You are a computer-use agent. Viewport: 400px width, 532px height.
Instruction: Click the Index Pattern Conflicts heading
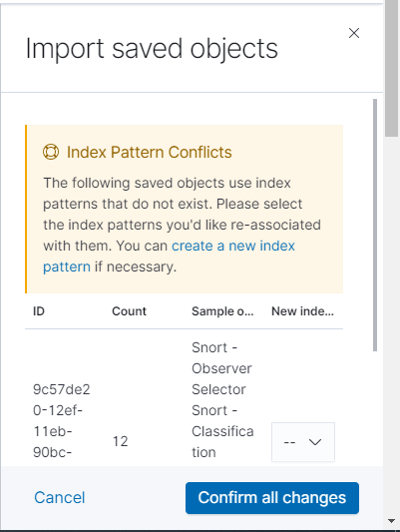click(x=150, y=152)
